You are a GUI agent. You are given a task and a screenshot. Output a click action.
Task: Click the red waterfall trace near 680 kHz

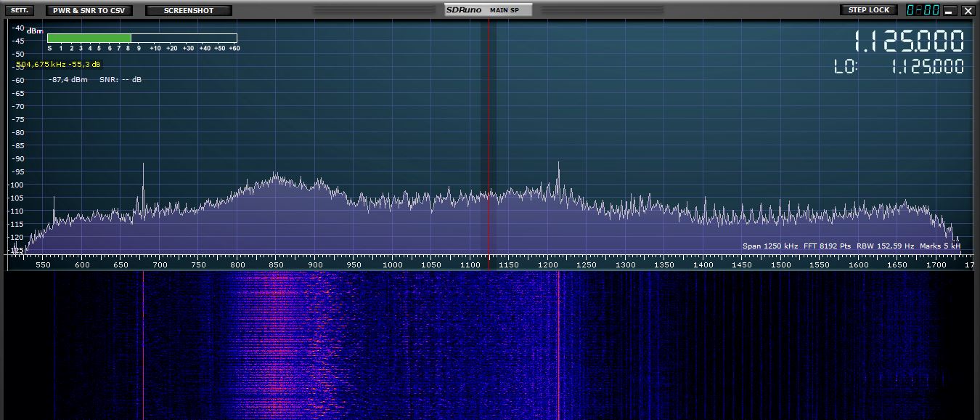pyautogui.click(x=143, y=346)
